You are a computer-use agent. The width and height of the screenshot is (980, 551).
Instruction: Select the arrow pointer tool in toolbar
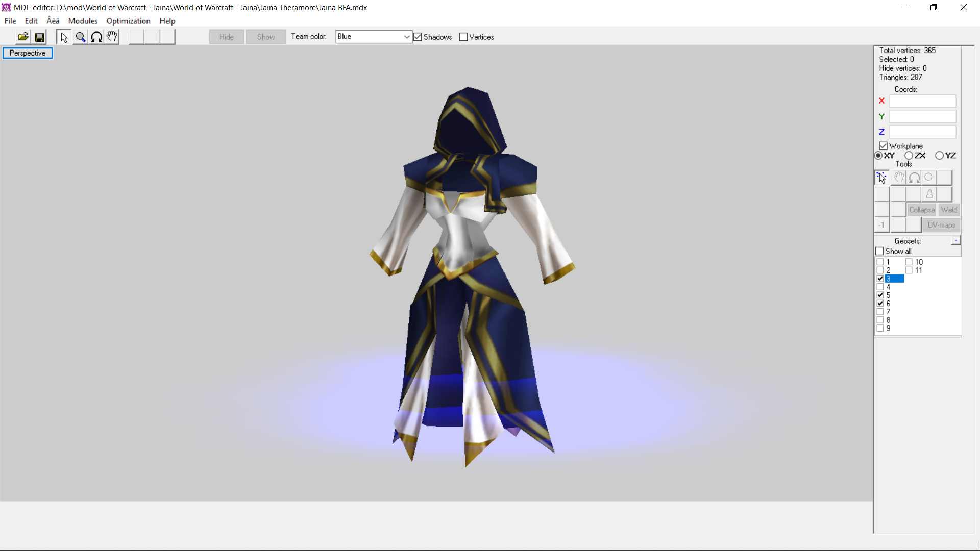(64, 37)
